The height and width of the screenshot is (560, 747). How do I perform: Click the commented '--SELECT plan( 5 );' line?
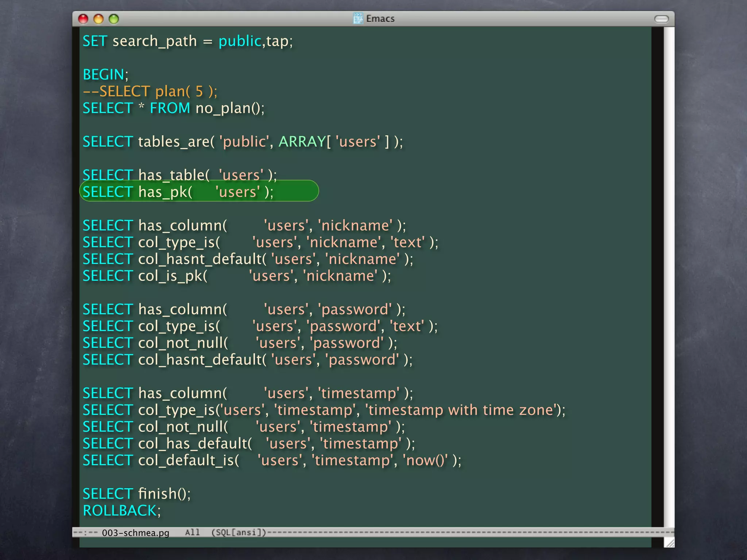150,92
